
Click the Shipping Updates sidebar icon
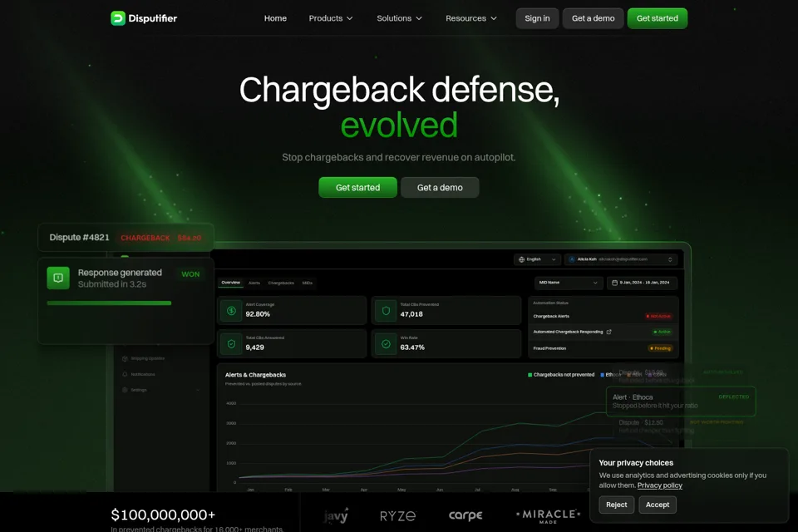click(x=125, y=358)
